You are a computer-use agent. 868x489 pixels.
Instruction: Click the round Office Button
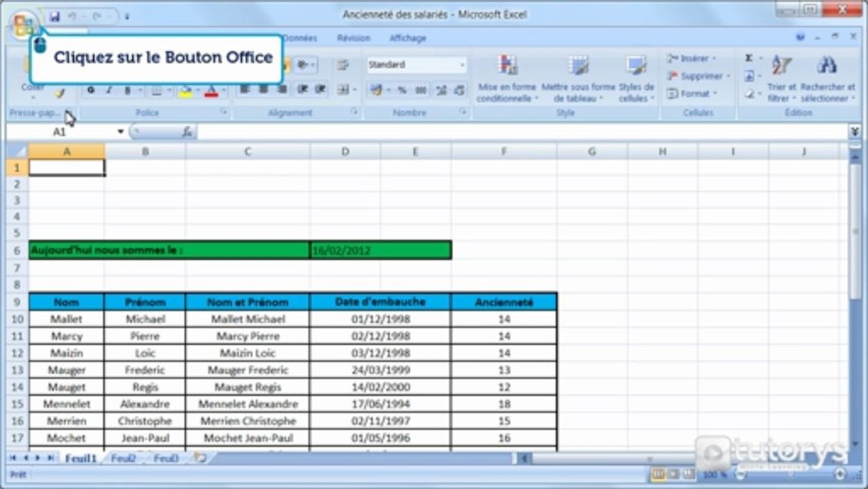(23, 24)
